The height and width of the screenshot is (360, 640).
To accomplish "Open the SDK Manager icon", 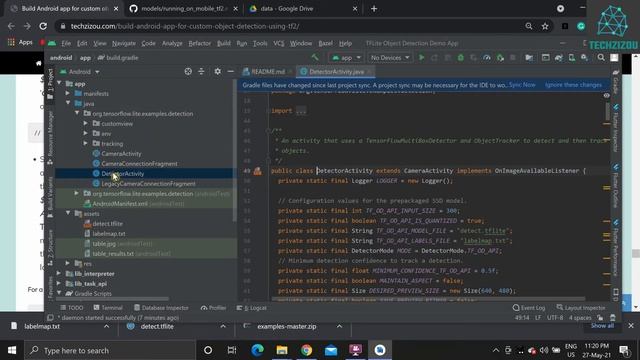I will pyautogui.click(x=584, y=58).
